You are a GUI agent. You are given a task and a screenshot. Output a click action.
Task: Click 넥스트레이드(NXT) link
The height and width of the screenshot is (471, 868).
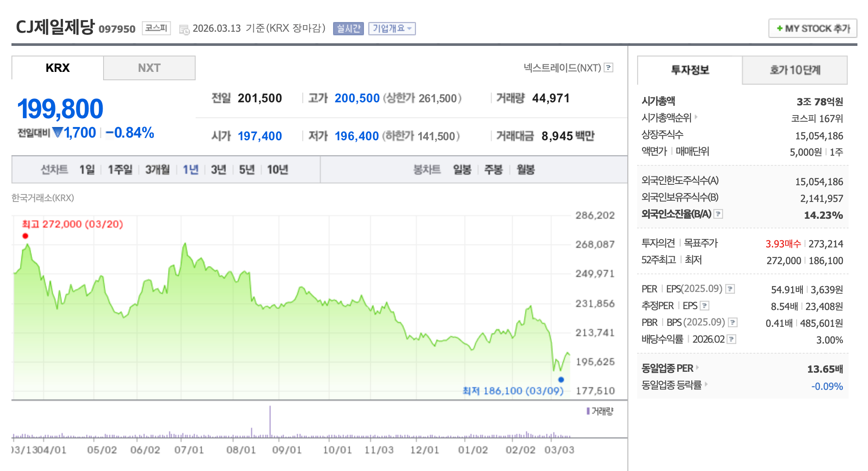click(562, 68)
